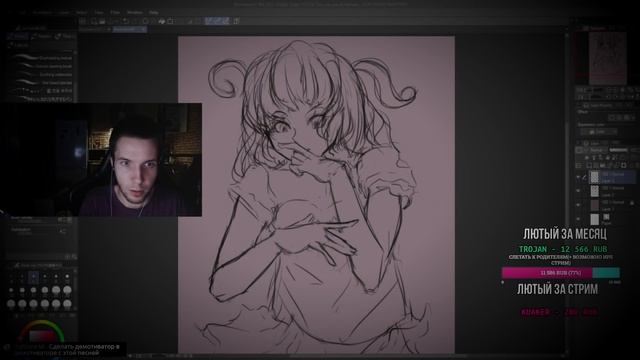Select the fourth brush in sub tool list
This screenshot has height=360, width=640.
tap(41, 83)
